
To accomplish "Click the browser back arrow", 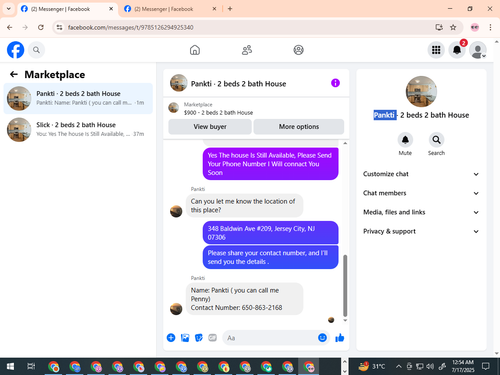I will (10, 27).
